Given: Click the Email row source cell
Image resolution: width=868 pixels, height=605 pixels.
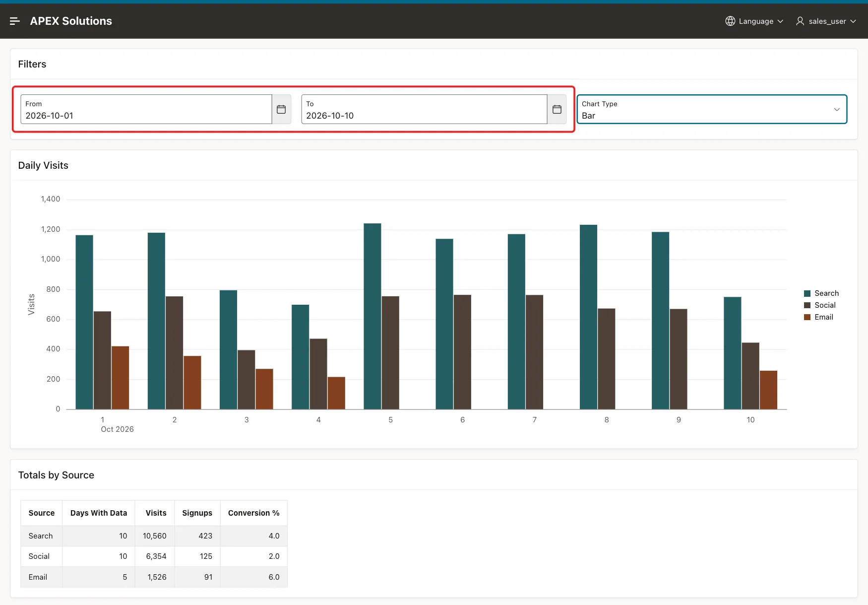Looking at the screenshot, I should click(41, 577).
